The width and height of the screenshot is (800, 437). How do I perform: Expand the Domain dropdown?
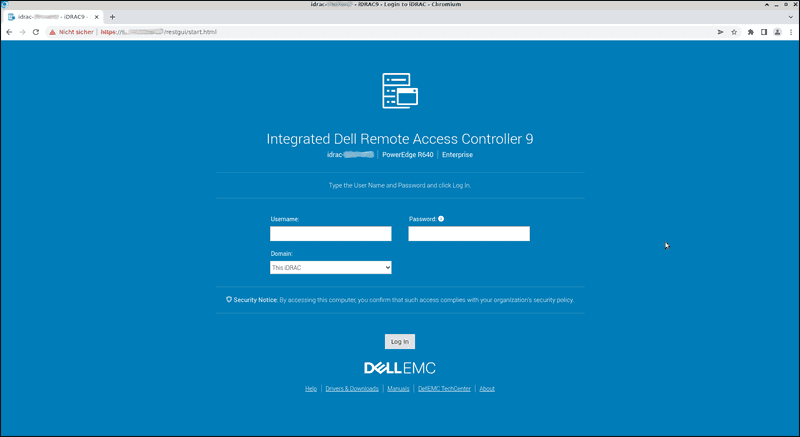coord(330,268)
